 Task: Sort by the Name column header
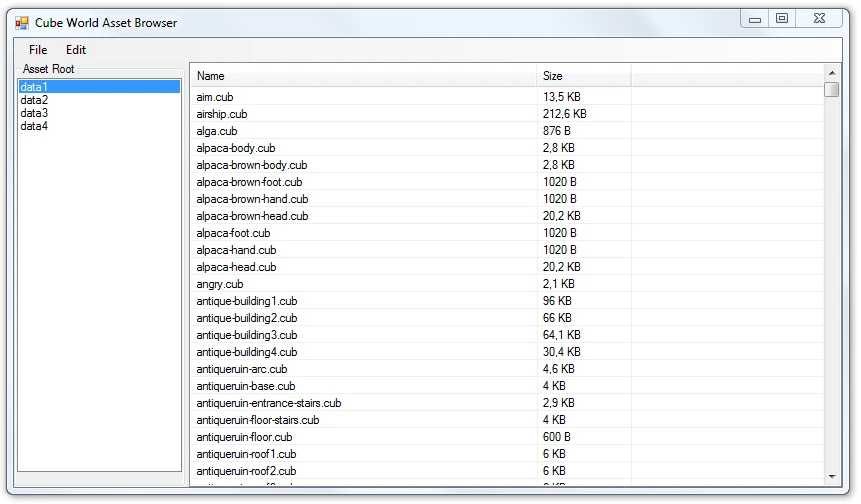[x=364, y=76]
